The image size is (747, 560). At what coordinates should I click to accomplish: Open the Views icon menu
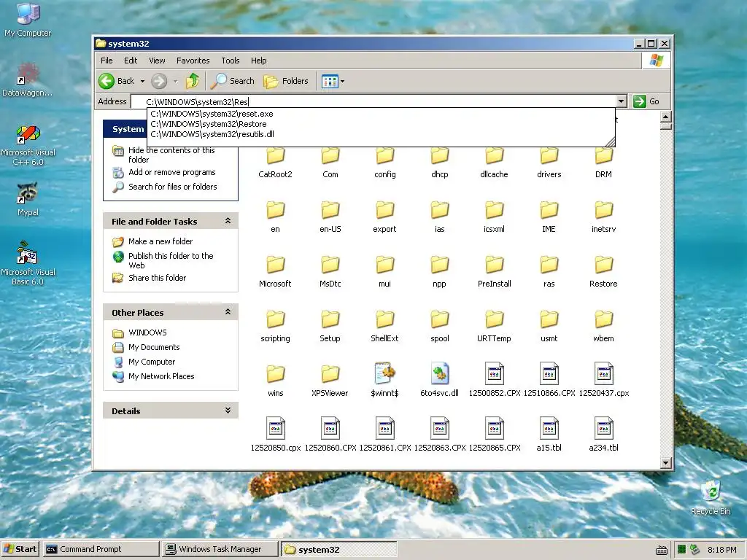click(x=330, y=82)
